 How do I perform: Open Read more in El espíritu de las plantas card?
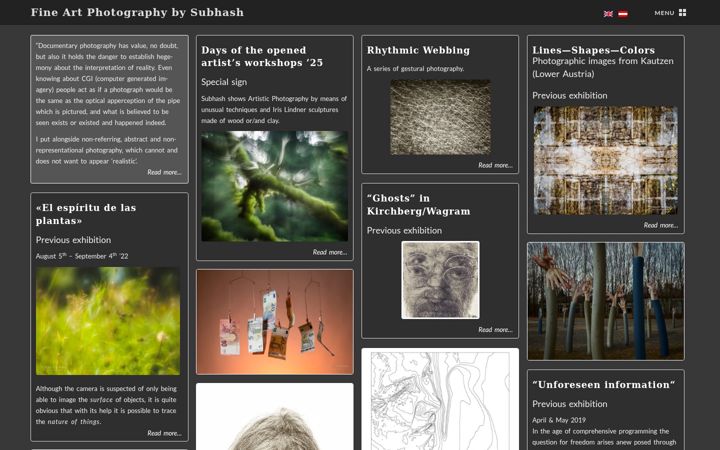pos(164,433)
